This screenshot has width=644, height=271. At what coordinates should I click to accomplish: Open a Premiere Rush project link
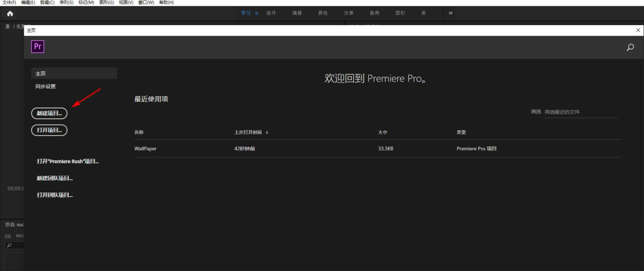68,161
